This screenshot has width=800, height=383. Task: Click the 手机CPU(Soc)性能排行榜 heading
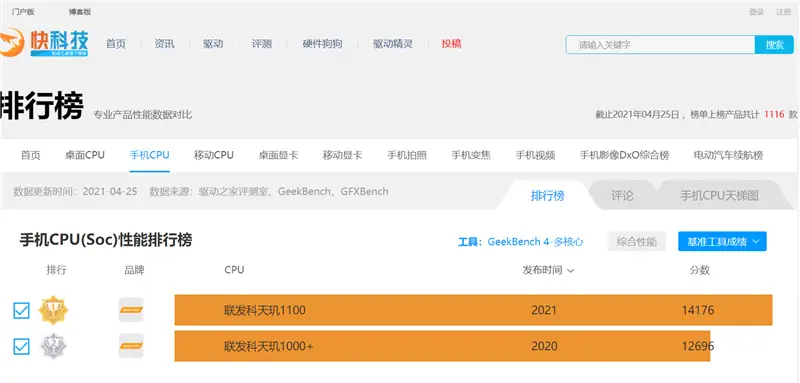[x=106, y=241]
